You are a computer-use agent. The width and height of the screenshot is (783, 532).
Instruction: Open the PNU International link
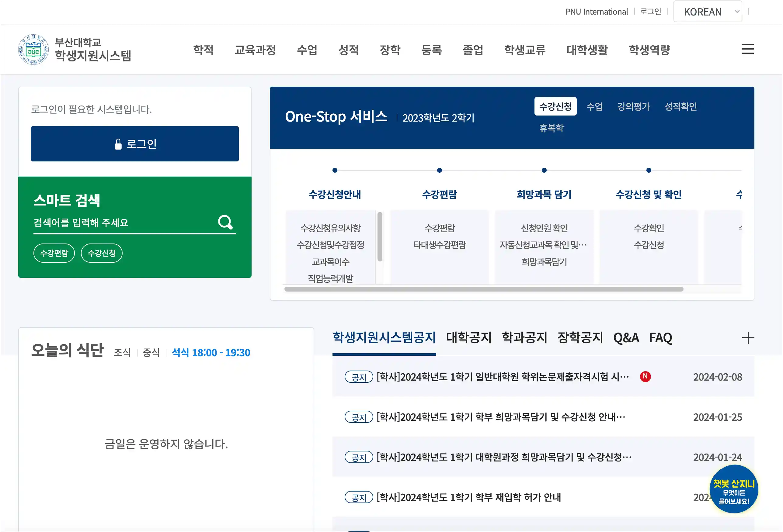point(596,12)
